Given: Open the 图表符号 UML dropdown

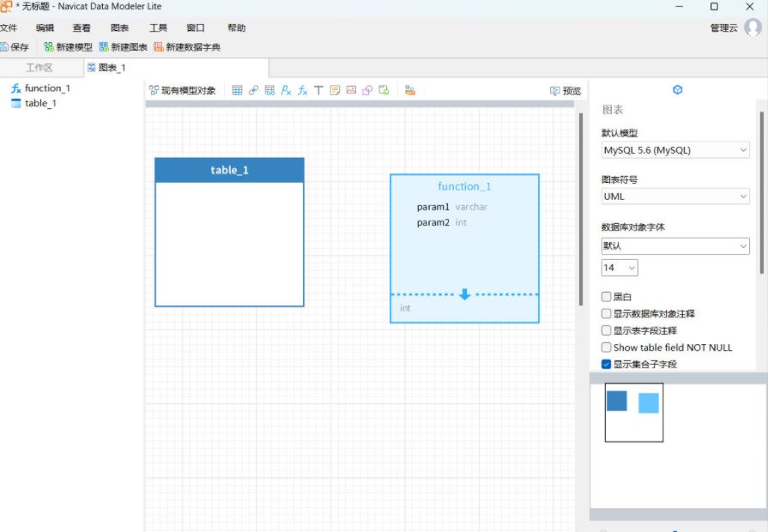Looking at the screenshot, I should coord(674,196).
